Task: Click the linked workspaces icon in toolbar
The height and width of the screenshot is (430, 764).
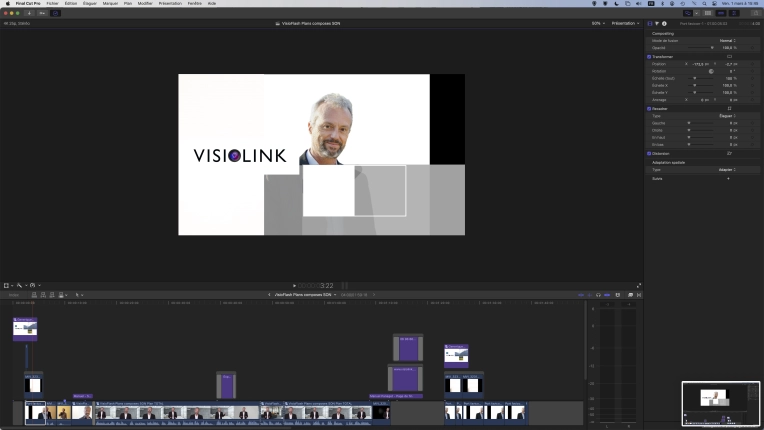Action: [x=688, y=13]
